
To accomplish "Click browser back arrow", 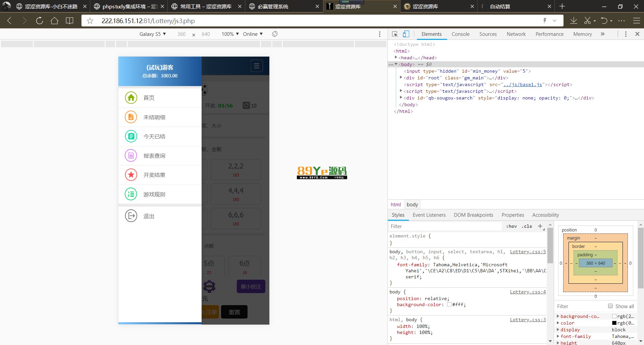I will tap(9, 21).
